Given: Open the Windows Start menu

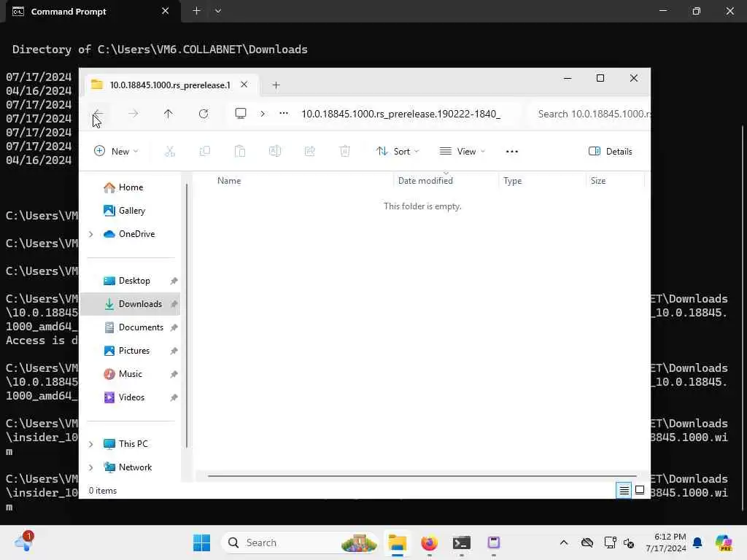Looking at the screenshot, I should pyautogui.click(x=201, y=542).
